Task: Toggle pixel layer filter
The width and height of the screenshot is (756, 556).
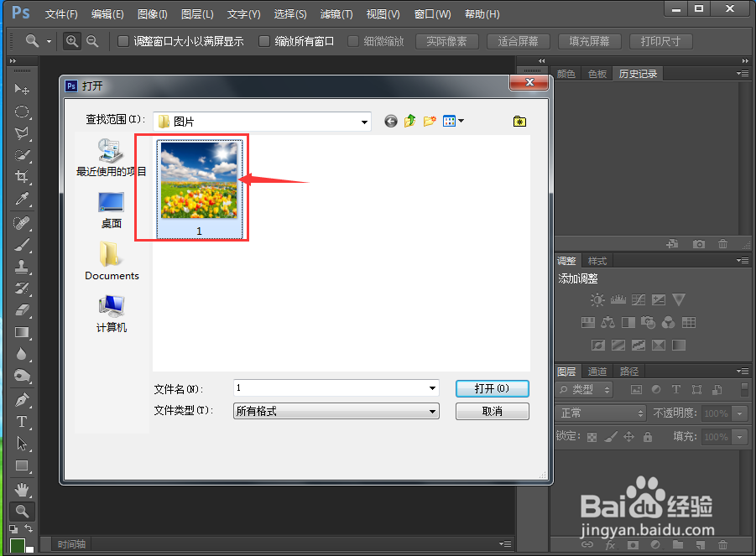Action: coord(636,390)
